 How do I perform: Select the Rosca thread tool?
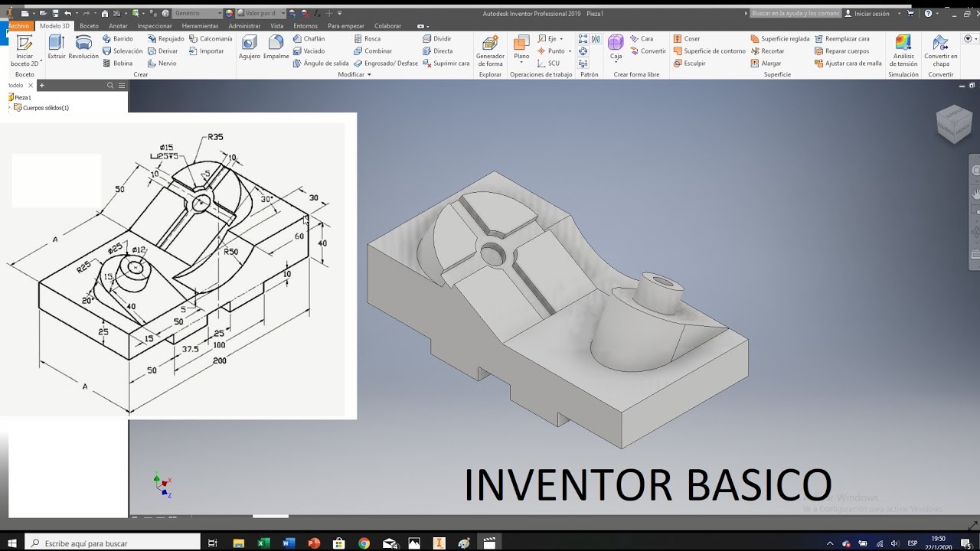click(367, 38)
